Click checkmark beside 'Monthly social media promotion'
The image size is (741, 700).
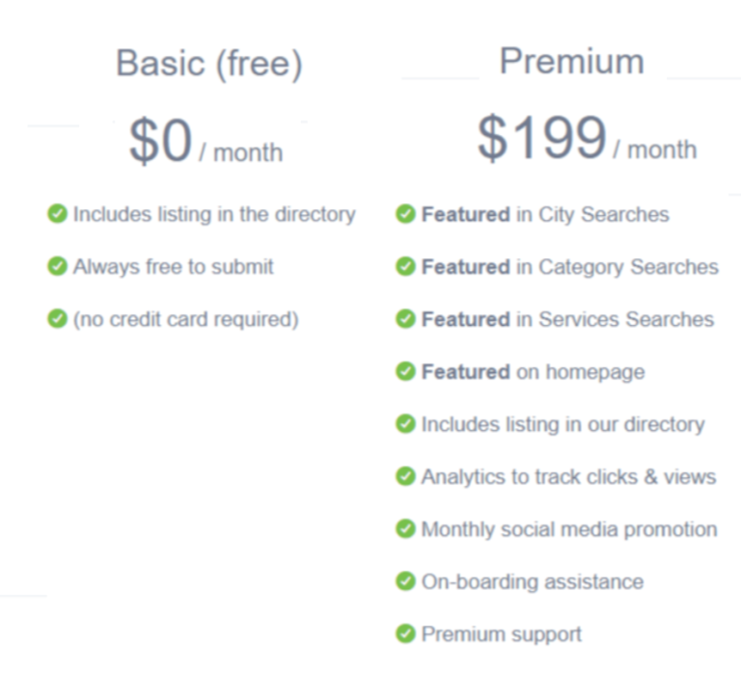click(405, 529)
